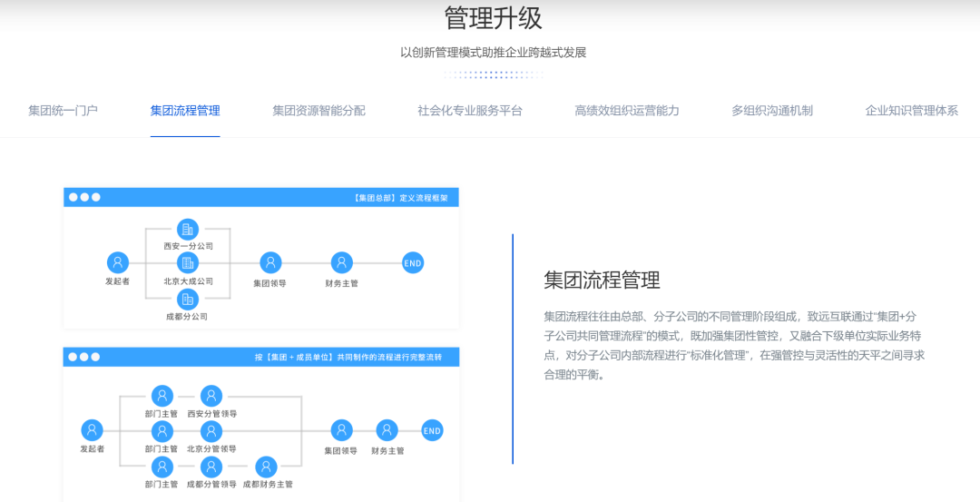Click the 西安分管领导 person icon
The image size is (980, 502).
click(x=211, y=396)
